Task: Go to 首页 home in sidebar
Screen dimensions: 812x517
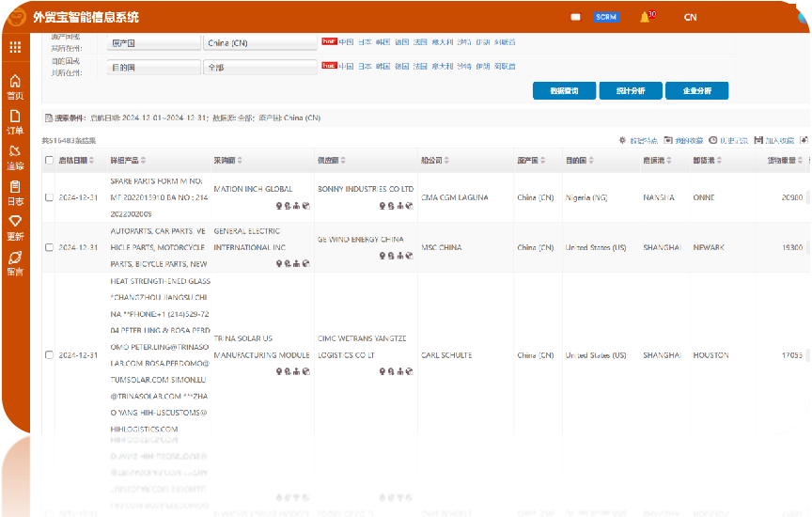Action: (15, 86)
